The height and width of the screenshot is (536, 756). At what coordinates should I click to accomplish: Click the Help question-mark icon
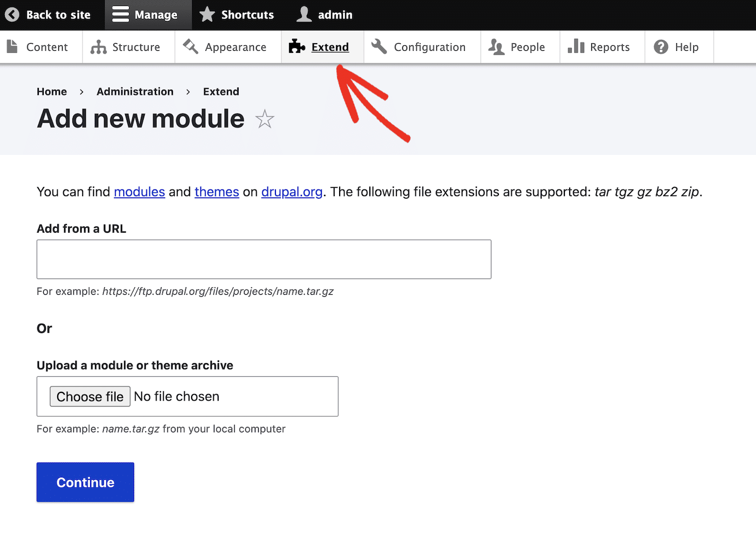click(x=660, y=47)
